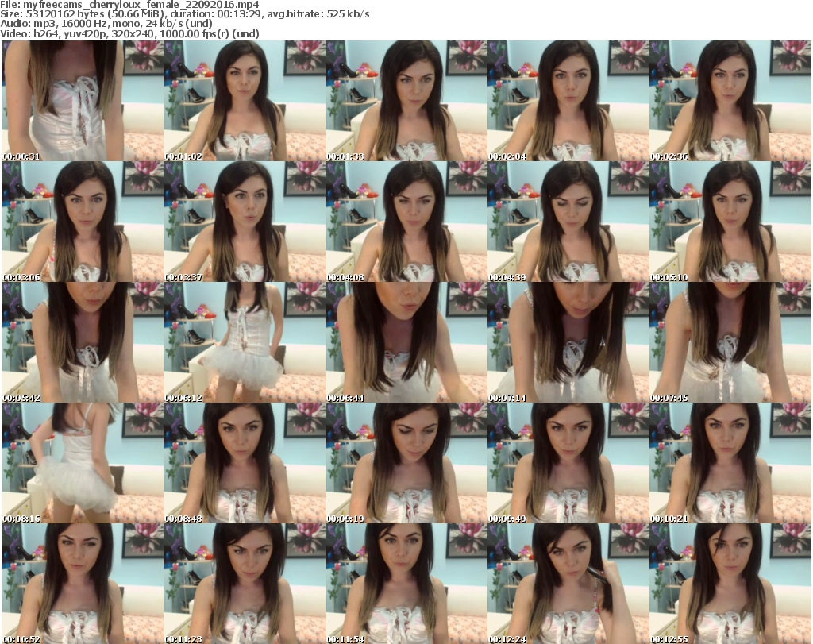Select the thumbnail timestamped 00:12:55

point(730,584)
